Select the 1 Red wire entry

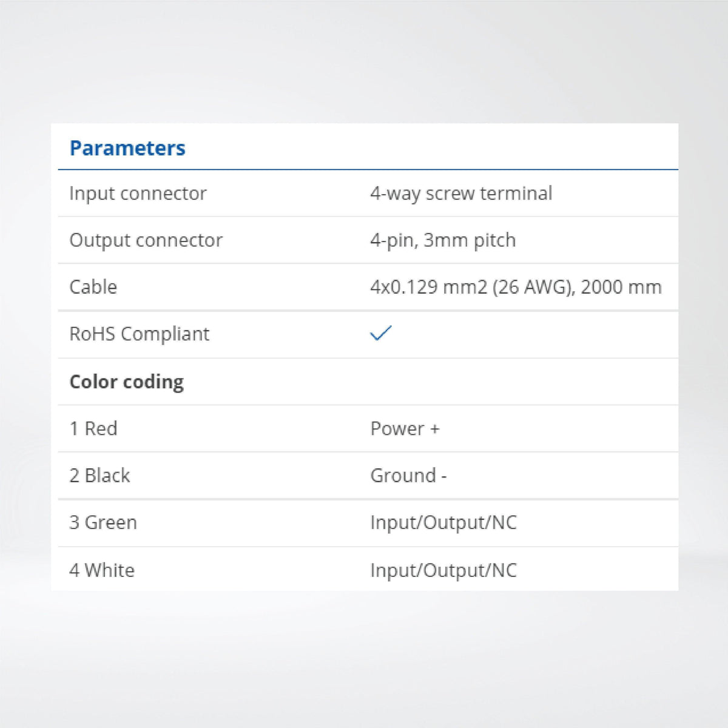(x=93, y=428)
